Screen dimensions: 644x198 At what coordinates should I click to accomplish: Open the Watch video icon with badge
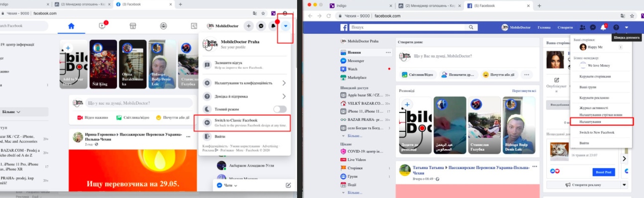102,26
